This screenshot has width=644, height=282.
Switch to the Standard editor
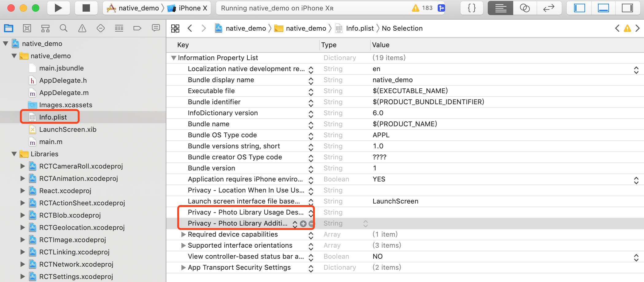click(500, 8)
